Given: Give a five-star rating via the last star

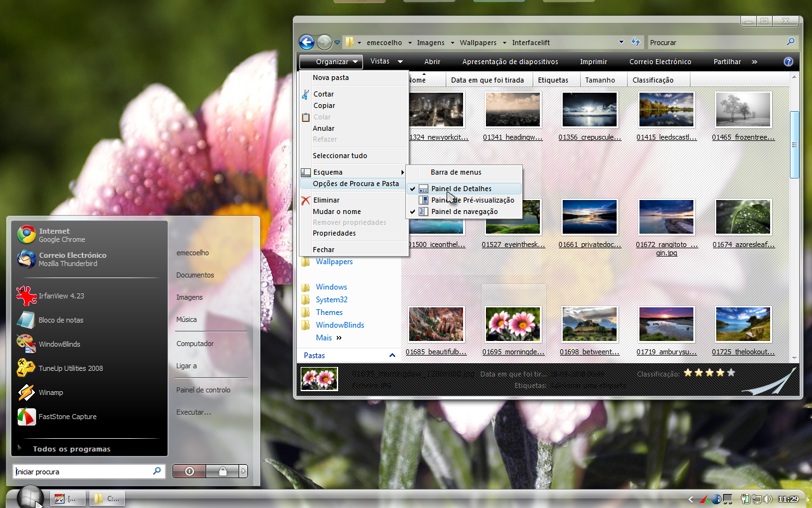Looking at the screenshot, I should [x=731, y=373].
